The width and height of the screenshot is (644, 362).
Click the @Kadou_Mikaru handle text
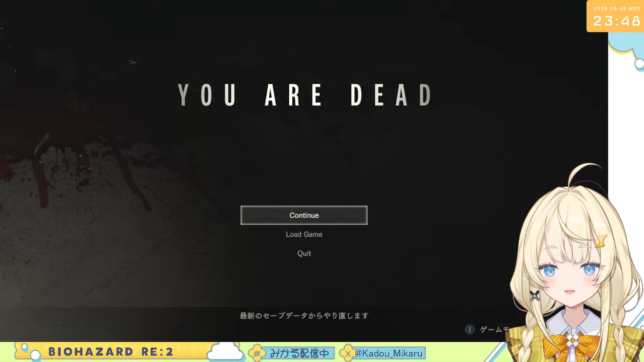coord(388,353)
